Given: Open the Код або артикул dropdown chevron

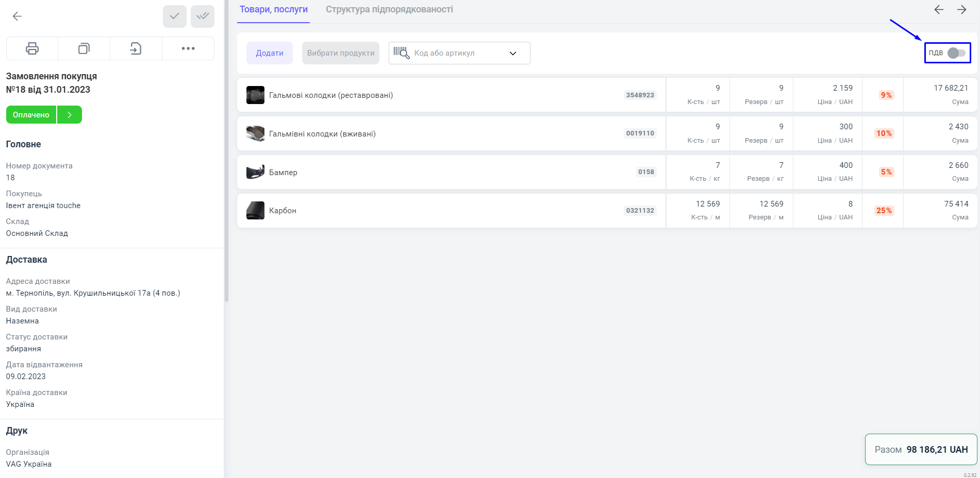Looking at the screenshot, I should [x=513, y=53].
